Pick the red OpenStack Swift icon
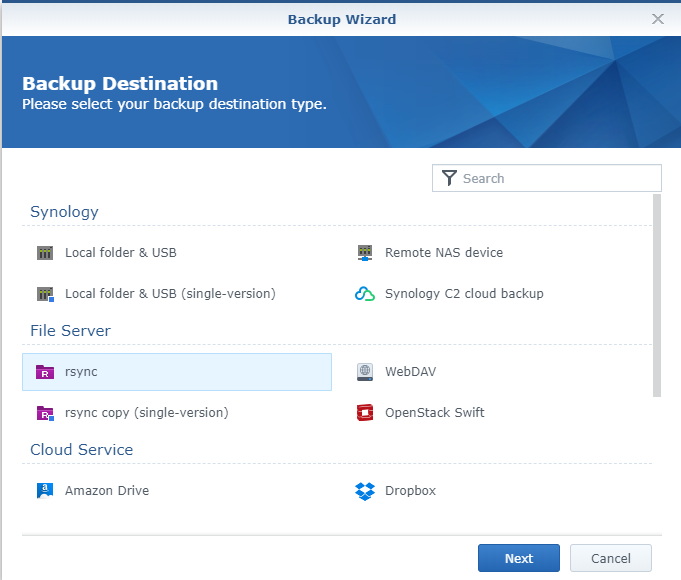The height and width of the screenshot is (580, 681). pos(365,413)
